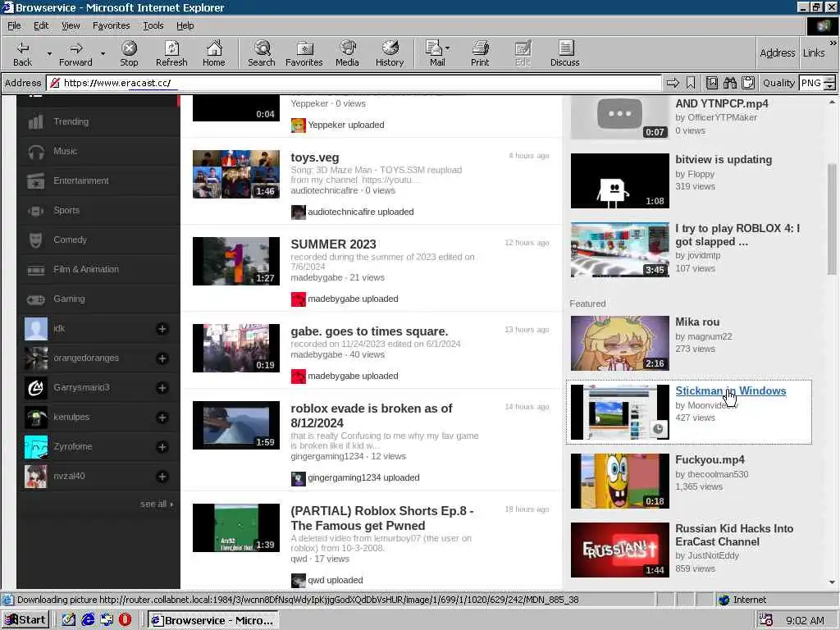
Task: Click the page scrollbar down arrow
Action: point(832,582)
